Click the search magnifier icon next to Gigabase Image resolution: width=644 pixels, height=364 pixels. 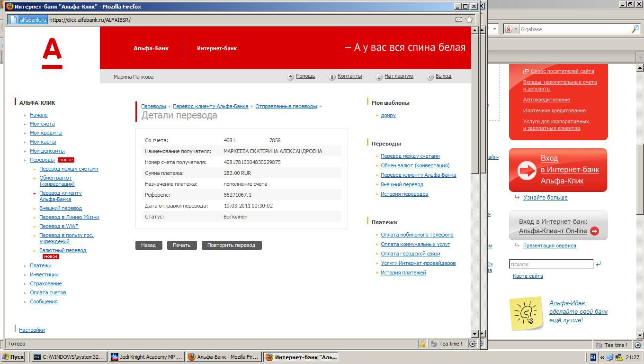pyautogui.click(x=635, y=29)
